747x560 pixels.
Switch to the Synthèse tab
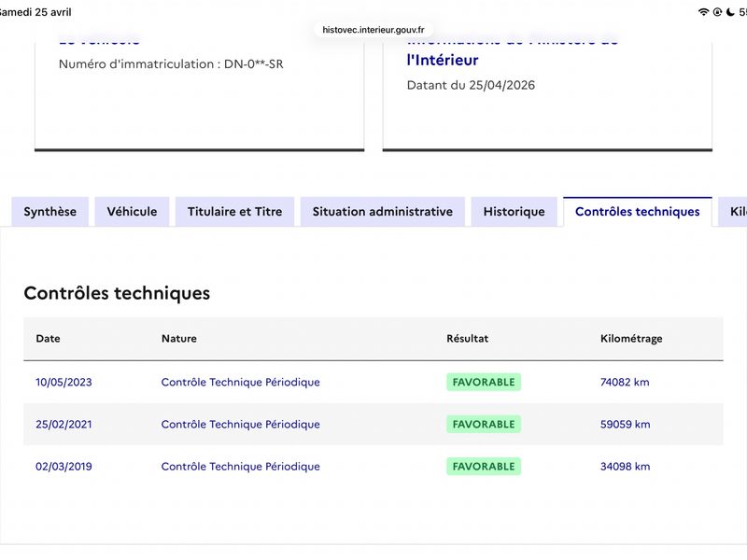pyautogui.click(x=50, y=212)
